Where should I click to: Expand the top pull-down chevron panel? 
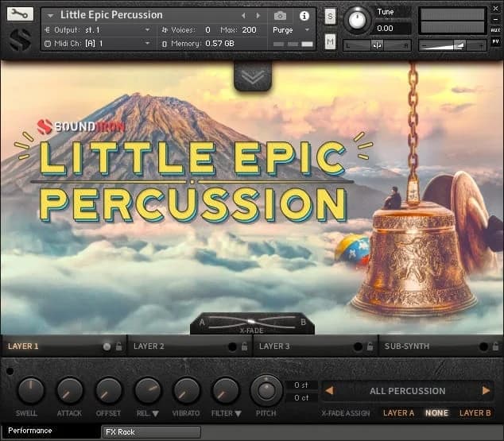pos(253,76)
